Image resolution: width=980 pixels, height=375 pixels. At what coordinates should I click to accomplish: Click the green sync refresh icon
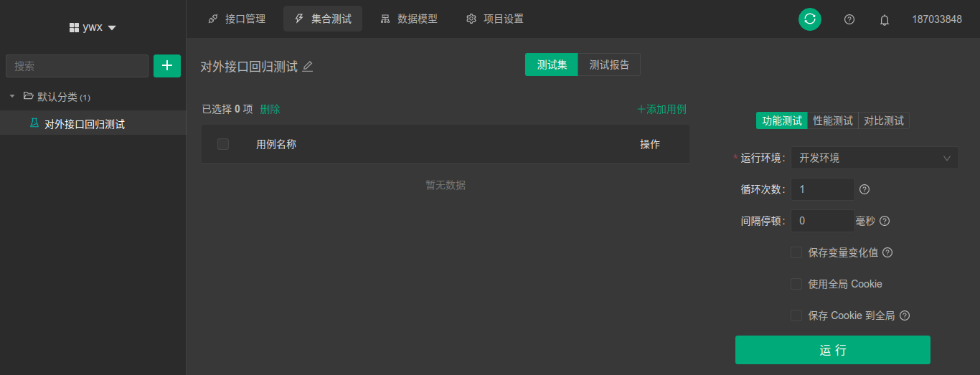click(810, 19)
